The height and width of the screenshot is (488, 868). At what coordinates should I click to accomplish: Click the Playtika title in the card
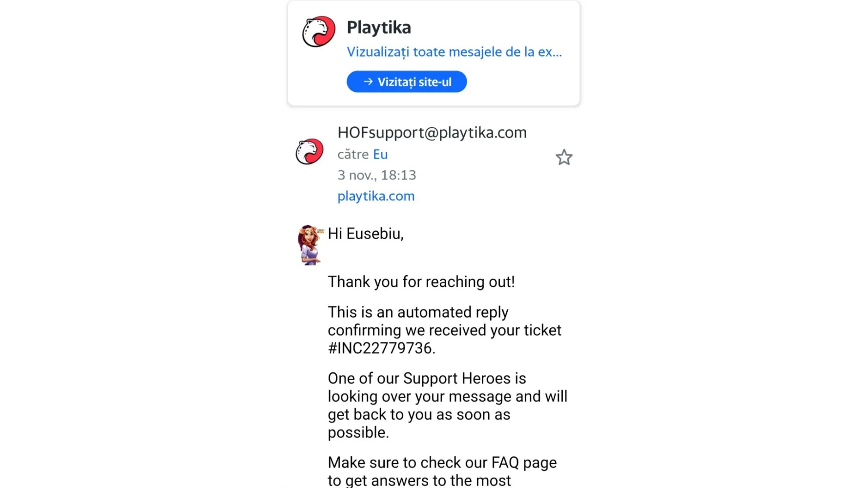tap(379, 27)
